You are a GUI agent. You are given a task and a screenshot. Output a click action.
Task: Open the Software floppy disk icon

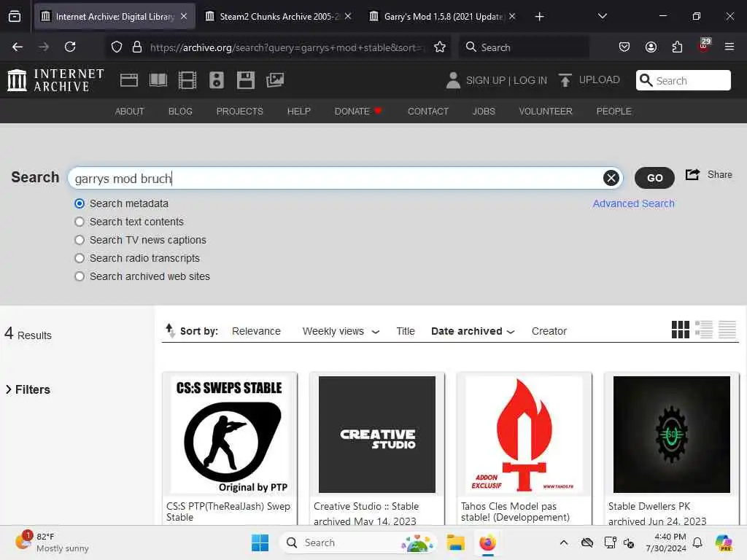coord(246,80)
